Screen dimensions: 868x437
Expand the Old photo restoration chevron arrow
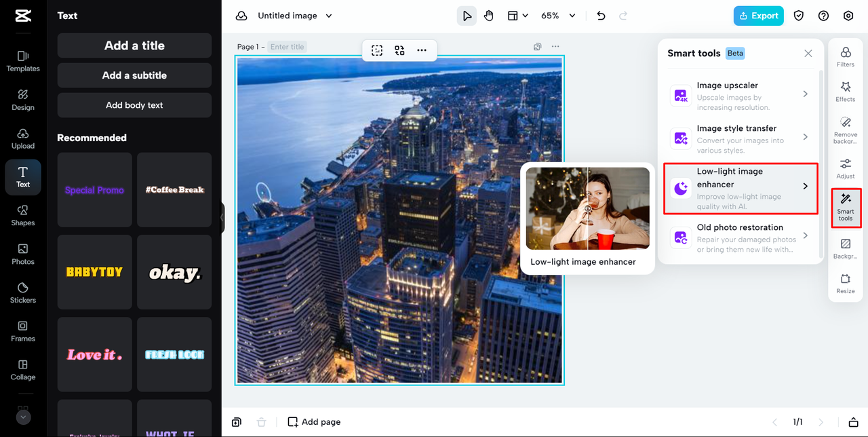(x=806, y=235)
